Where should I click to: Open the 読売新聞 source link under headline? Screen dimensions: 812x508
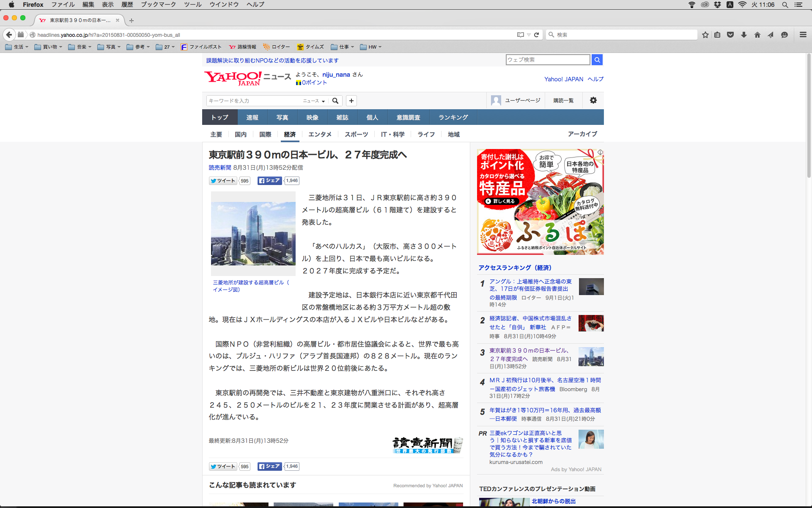(219, 168)
